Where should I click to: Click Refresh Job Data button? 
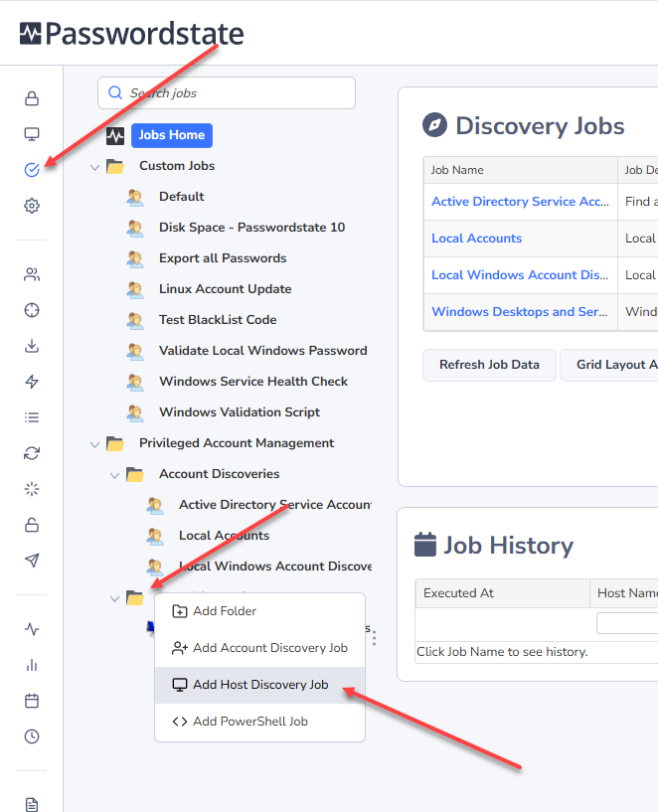coord(489,365)
